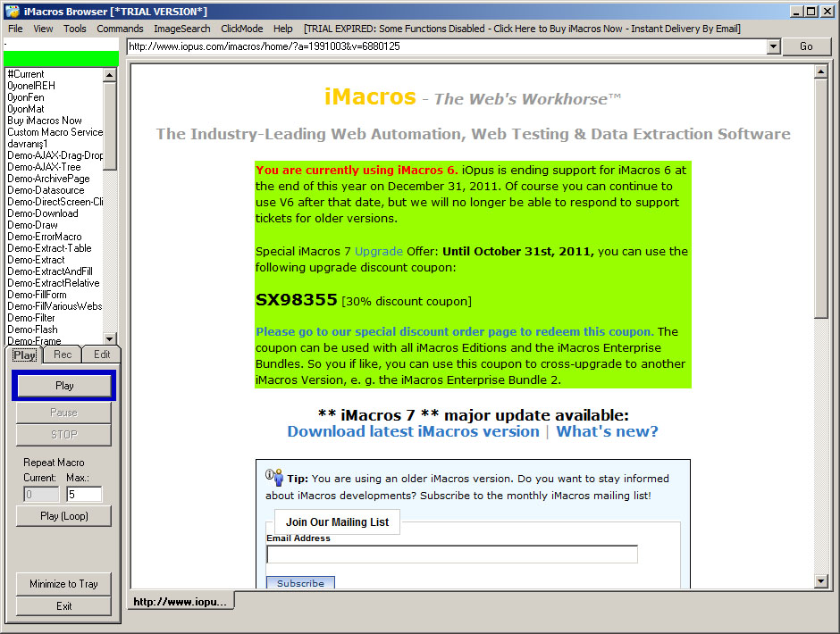Click Download latest iMacros version link
Screen dimensions: 840x634
tap(413, 431)
